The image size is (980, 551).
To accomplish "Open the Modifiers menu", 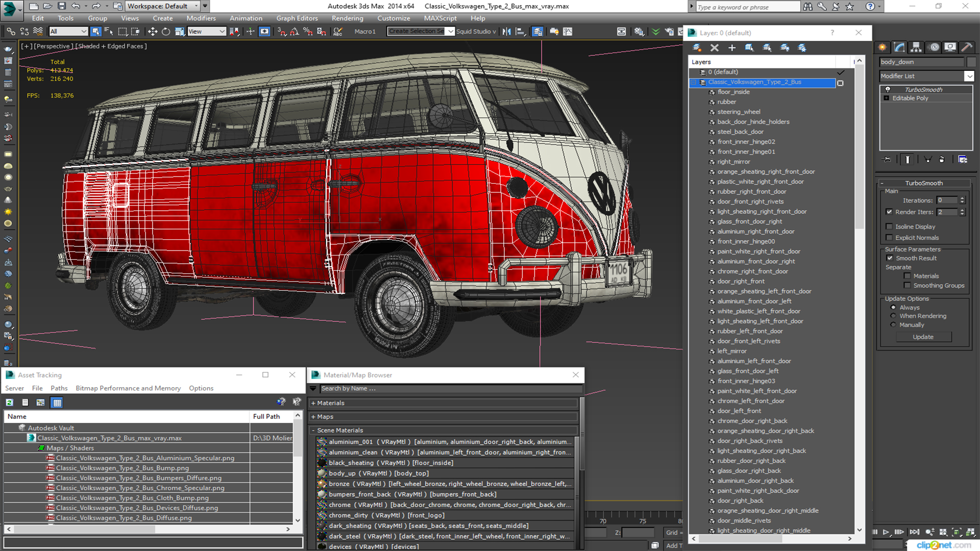I will (201, 18).
